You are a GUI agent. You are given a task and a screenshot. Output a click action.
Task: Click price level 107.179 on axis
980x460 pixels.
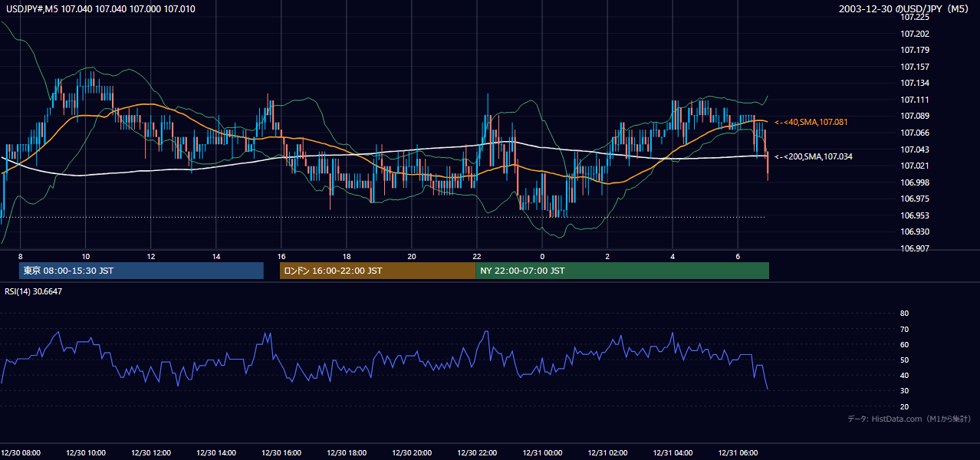[x=915, y=50]
